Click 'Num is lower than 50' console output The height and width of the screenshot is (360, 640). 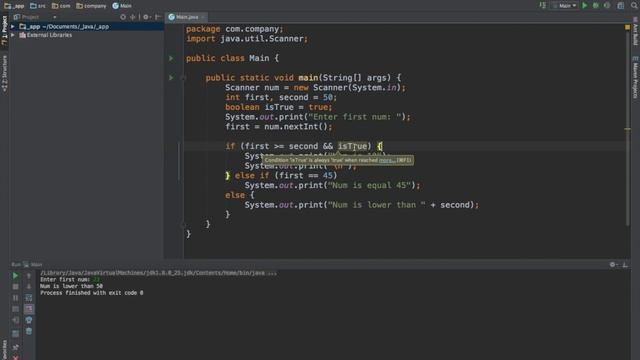71,286
